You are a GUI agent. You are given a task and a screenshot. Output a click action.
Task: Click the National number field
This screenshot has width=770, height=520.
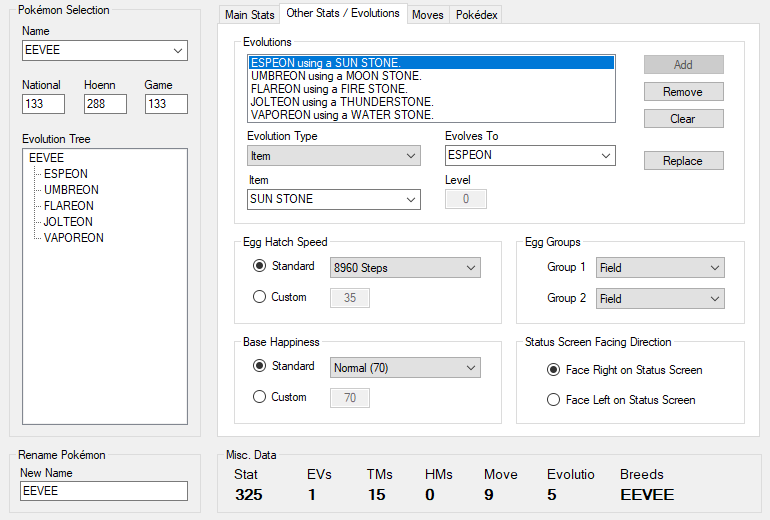pyautogui.click(x=43, y=104)
